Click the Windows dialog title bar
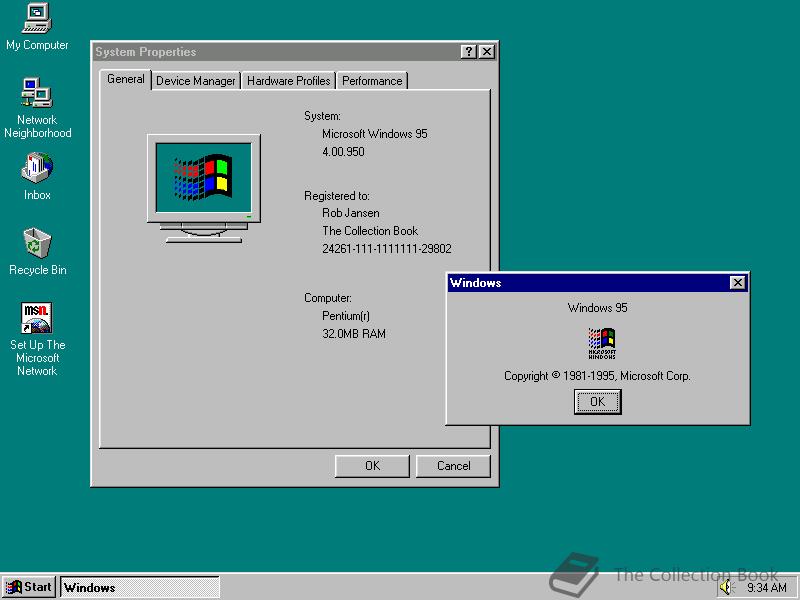The height and width of the screenshot is (600, 800). coord(587,283)
